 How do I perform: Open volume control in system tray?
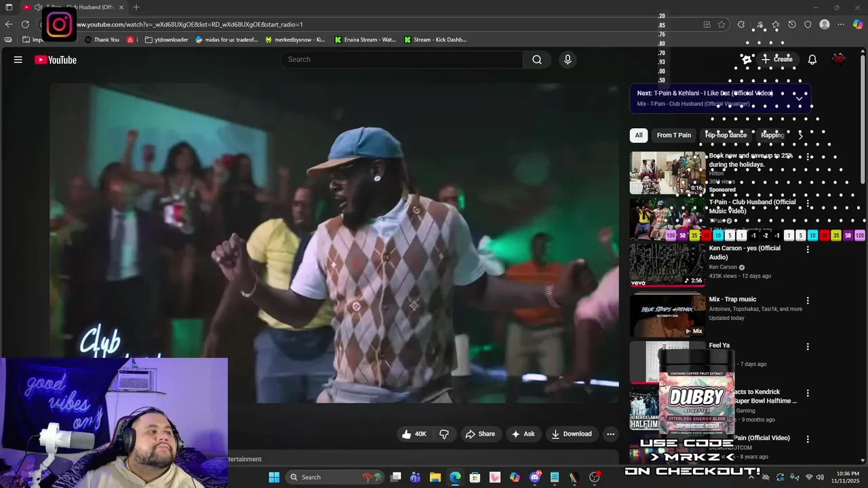tap(820, 477)
